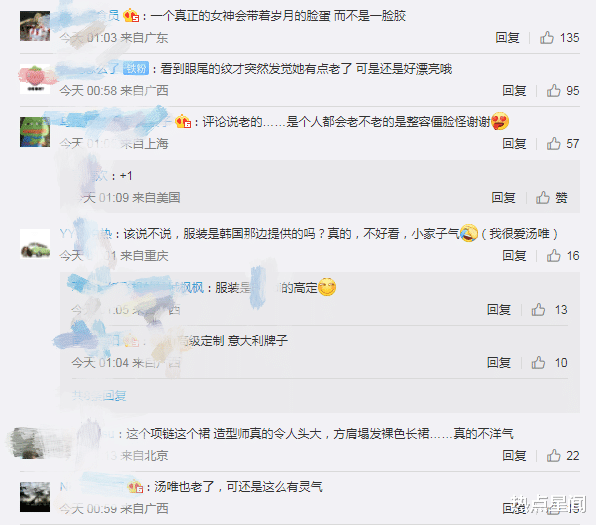Reply to the Chongqing comment about 服装
Image resolution: width=596 pixels, height=525 pixels.
514,256
